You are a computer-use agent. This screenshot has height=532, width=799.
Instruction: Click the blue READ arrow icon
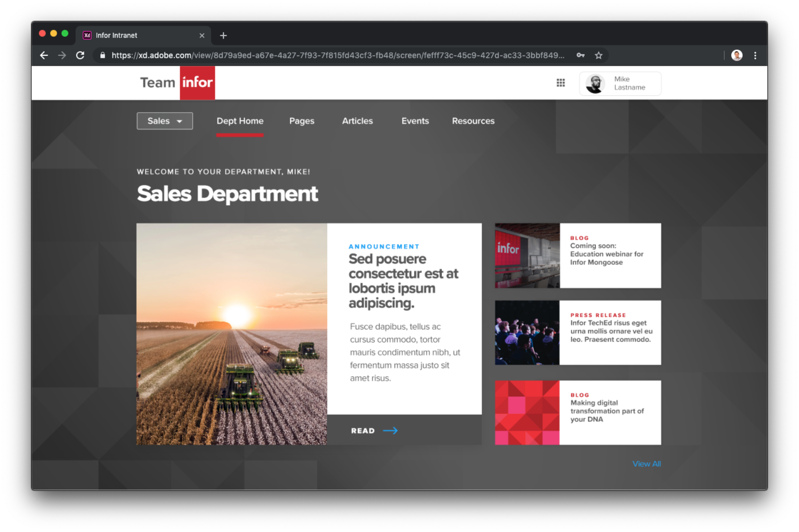[x=390, y=431]
